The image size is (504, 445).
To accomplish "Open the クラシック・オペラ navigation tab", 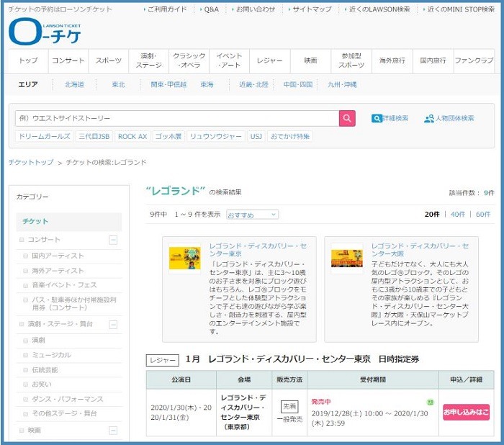I will 189,60.
